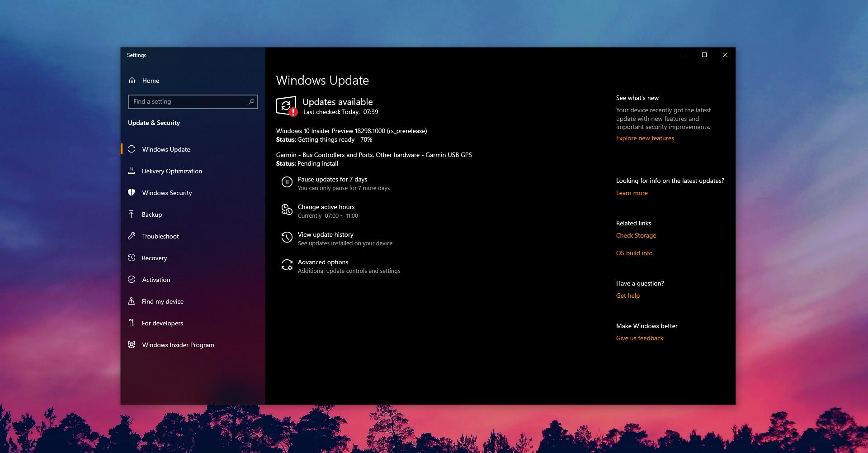Viewport: 868px width, 453px height.
Task: Click the Recovery history icon
Action: click(x=132, y=257)
